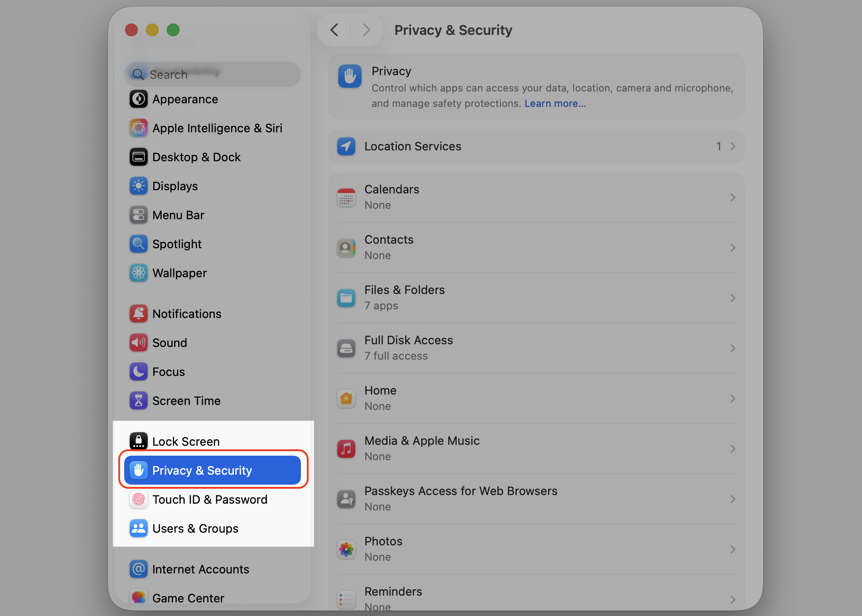862x616 pixels.
Task: Minimize window with the yellow button
Action: [x=152, y=30]
